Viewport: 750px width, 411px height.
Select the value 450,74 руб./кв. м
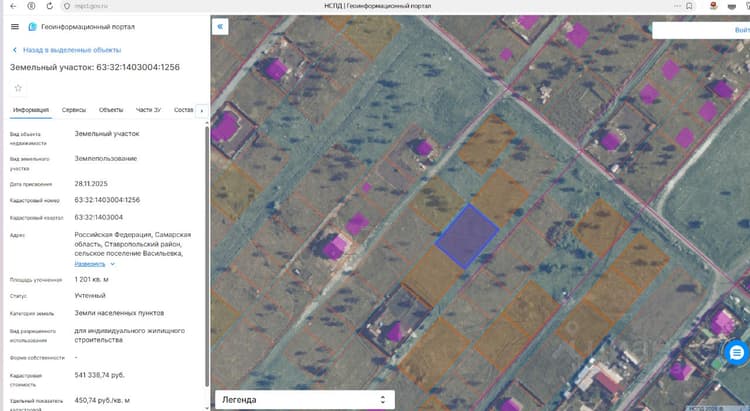[x=102, y=400]
